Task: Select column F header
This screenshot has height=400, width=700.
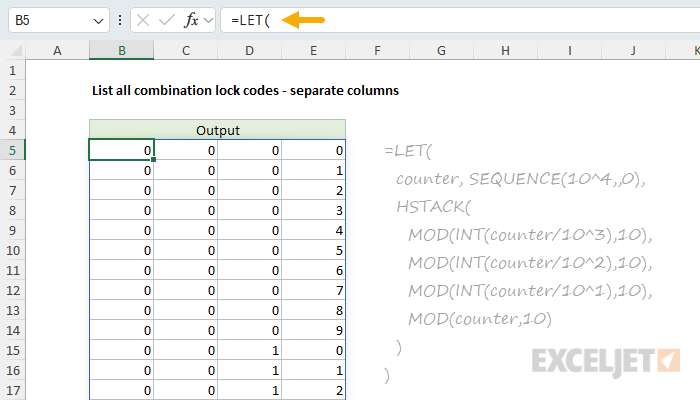Action: (377, 50)
